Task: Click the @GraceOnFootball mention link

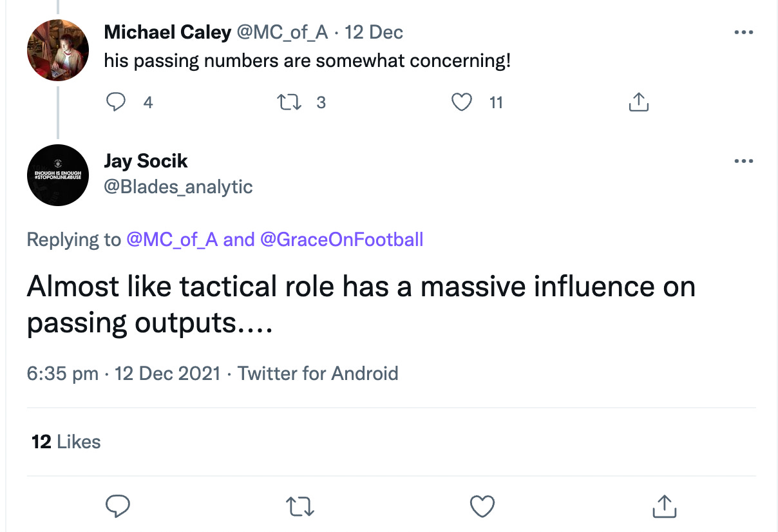Action: tap(341, 240)
